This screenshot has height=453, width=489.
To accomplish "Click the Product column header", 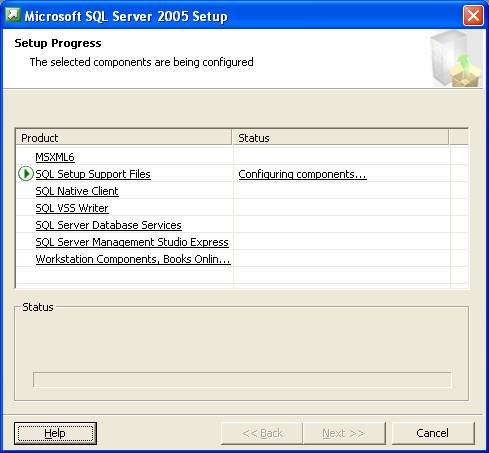I will (124, 138).
